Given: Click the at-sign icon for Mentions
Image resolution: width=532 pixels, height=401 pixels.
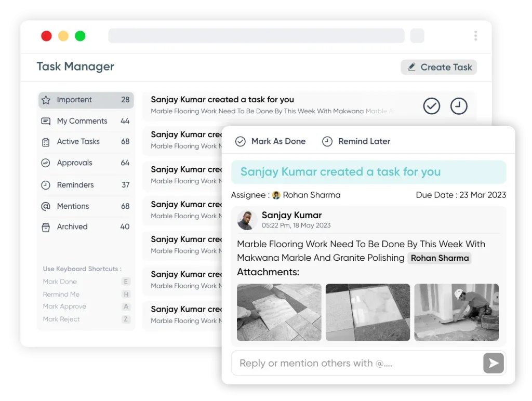Looking at the screenshot, I should [x=46, y=206].
